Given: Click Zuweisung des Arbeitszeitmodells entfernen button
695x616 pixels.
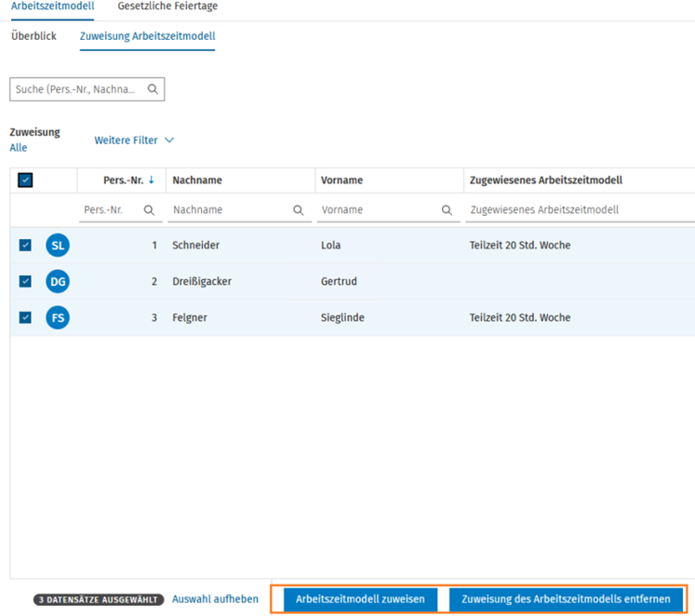Looking at the screenshot, I should (566, 599).
